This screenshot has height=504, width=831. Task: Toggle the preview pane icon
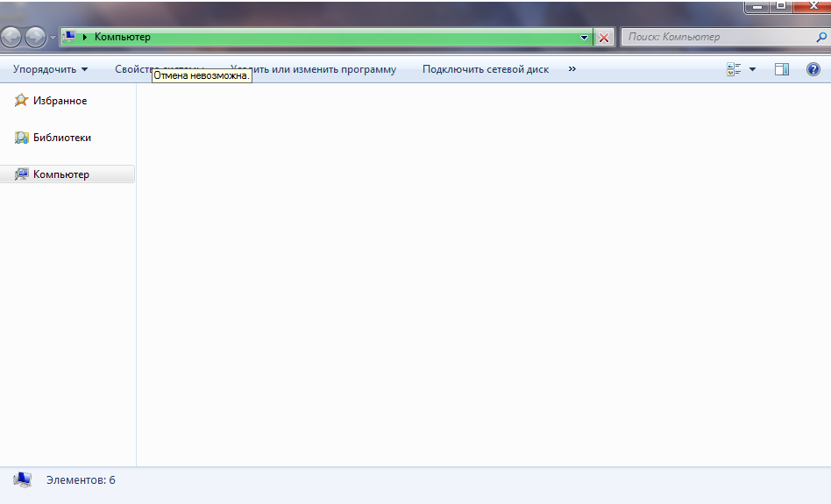[x=782, y=69]
